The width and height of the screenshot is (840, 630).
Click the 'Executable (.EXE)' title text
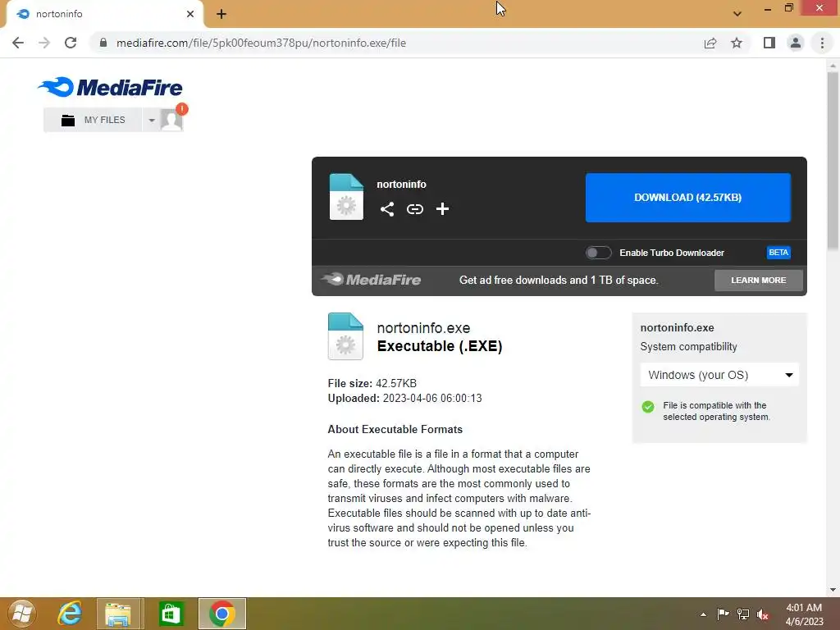(440, 347)
